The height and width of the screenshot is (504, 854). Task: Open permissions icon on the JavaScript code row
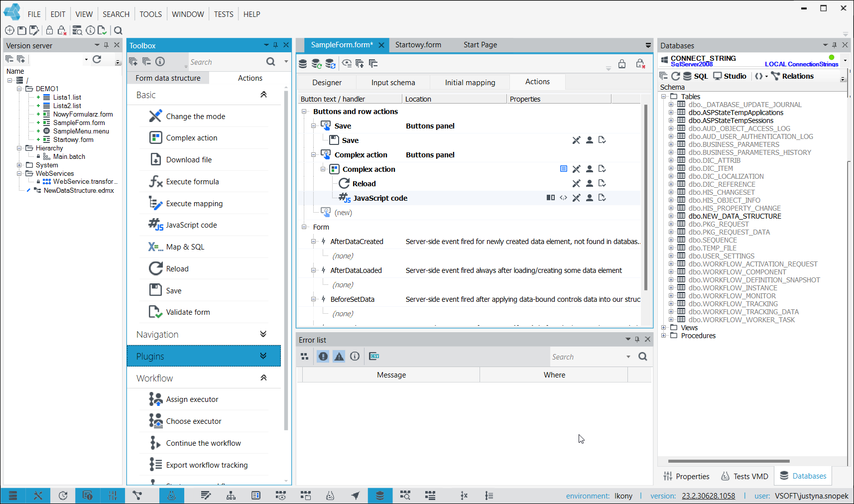(x=589, y=198)
